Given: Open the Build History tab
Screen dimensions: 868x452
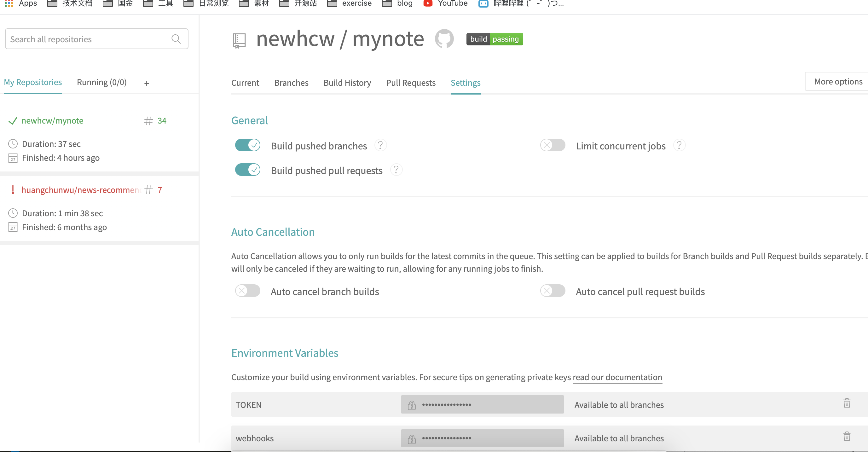Looking at the screenshot, I should coord(347,83).
